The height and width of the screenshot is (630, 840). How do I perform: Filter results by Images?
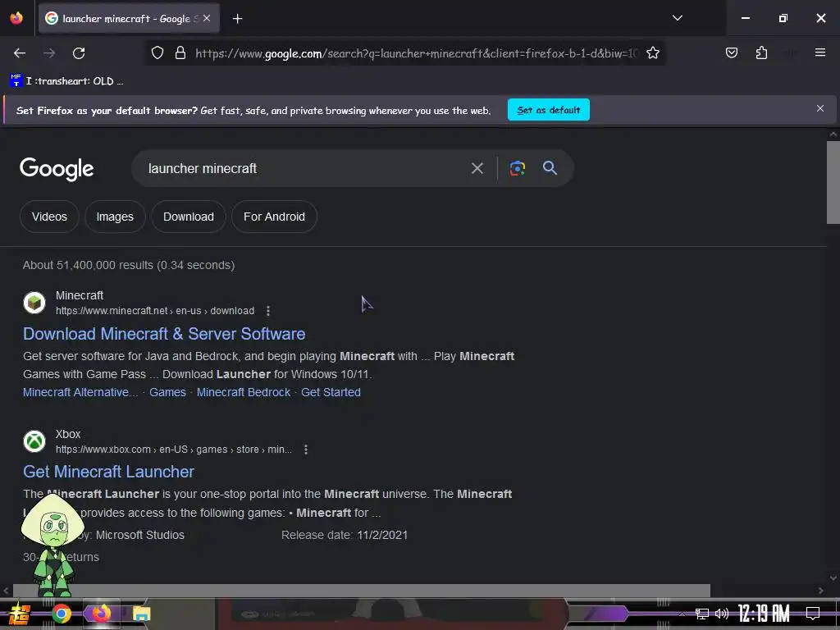pyautogui.click(x=115, y=217)
